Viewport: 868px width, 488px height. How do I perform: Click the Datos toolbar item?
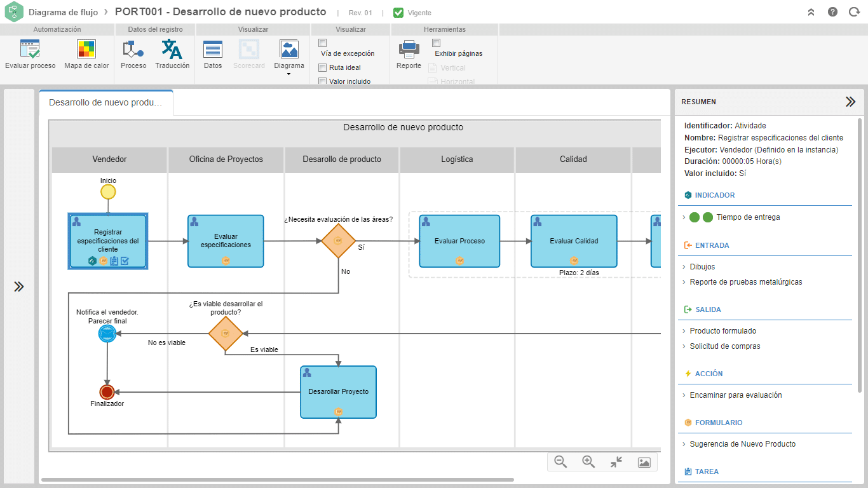click(213, 55)
